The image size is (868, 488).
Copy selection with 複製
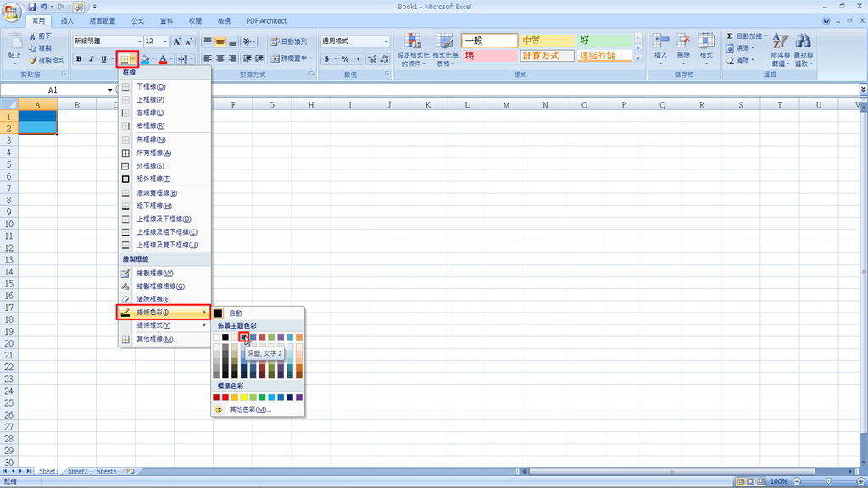click(40, 48)
